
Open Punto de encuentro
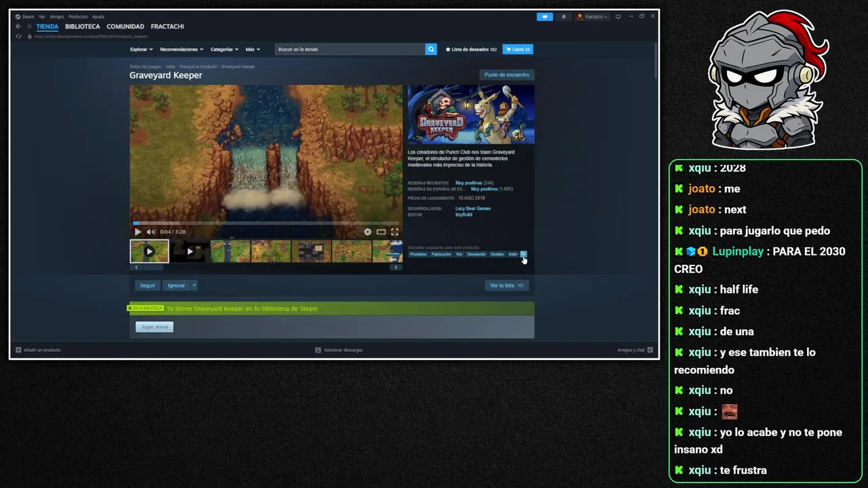pos(507,75)
